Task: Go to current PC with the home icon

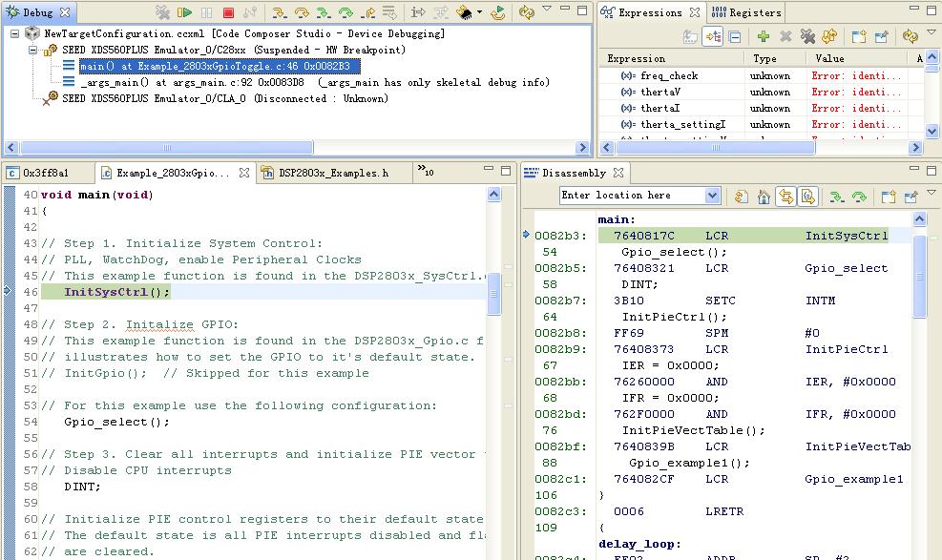Action: 764,197
